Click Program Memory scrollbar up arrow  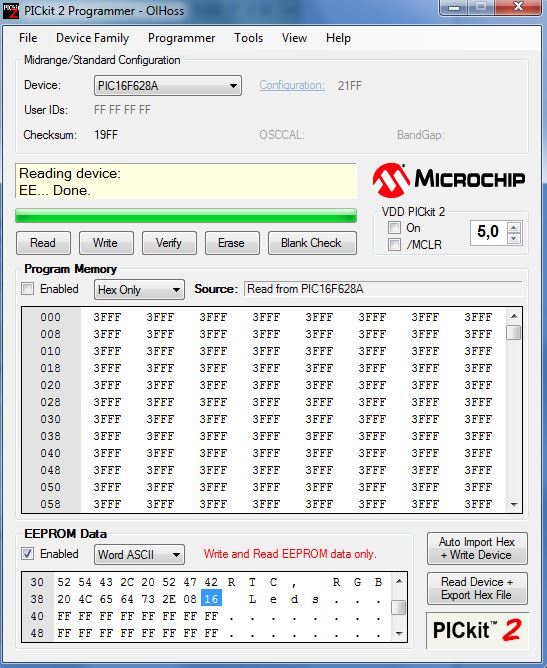tap(514, 316)
